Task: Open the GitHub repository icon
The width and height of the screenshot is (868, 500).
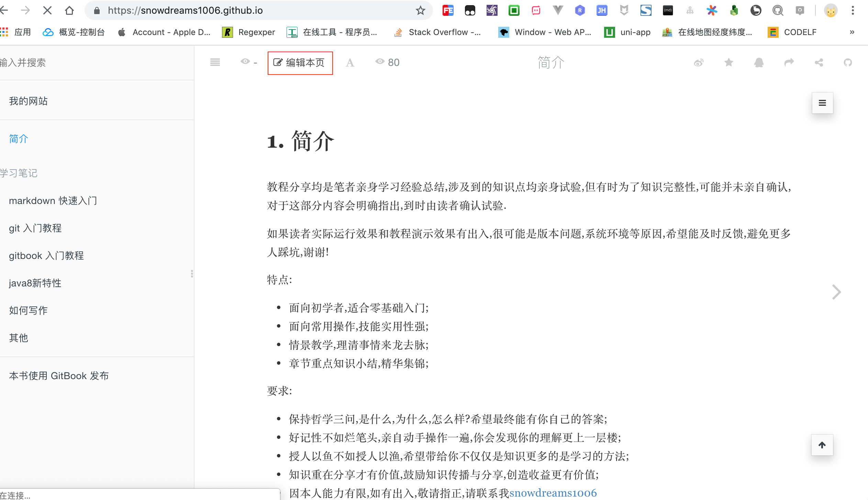Action: (848, 62)
